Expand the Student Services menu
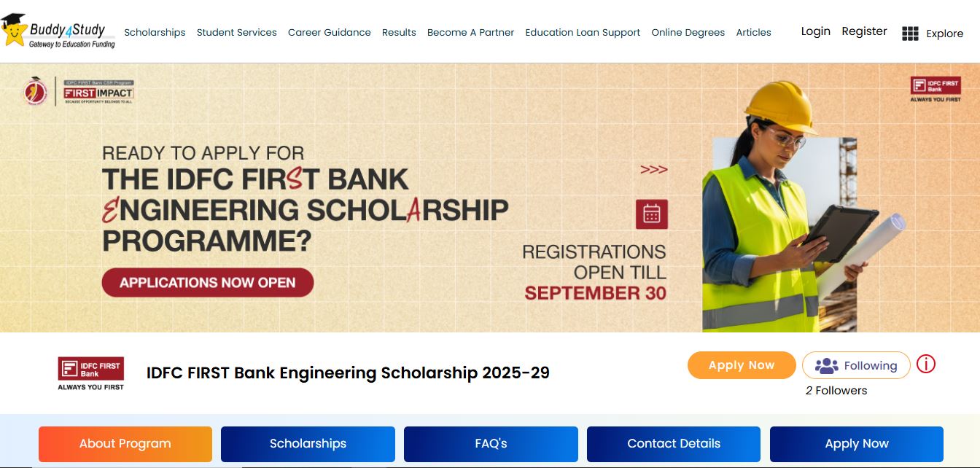This screenshot has width=980, height=468. 237,32
